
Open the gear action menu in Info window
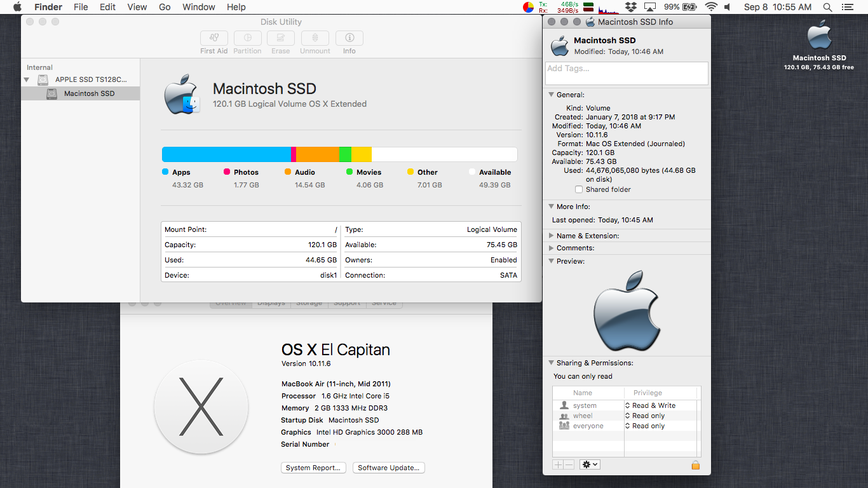click(590, 464)
